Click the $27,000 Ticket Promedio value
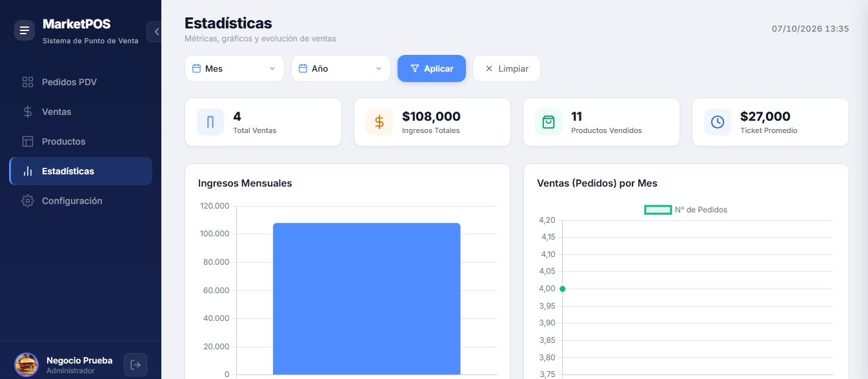 click(765, 117)
